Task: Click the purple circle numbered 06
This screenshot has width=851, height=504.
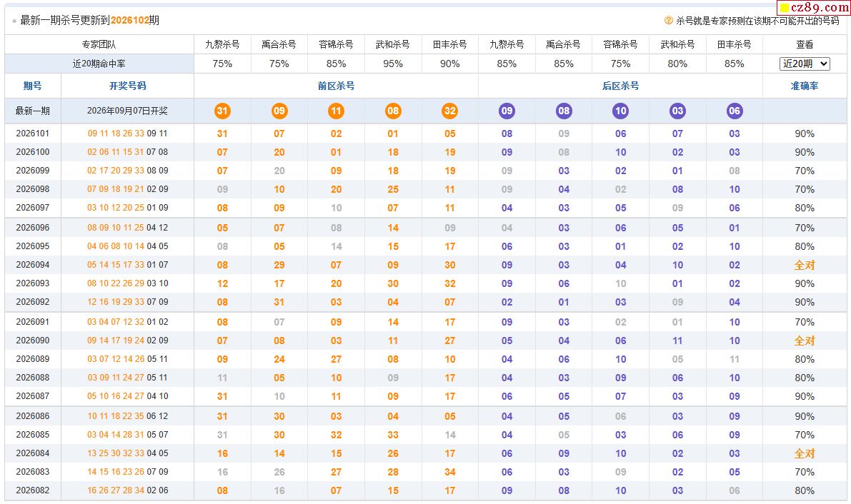Action: (735, 111)
